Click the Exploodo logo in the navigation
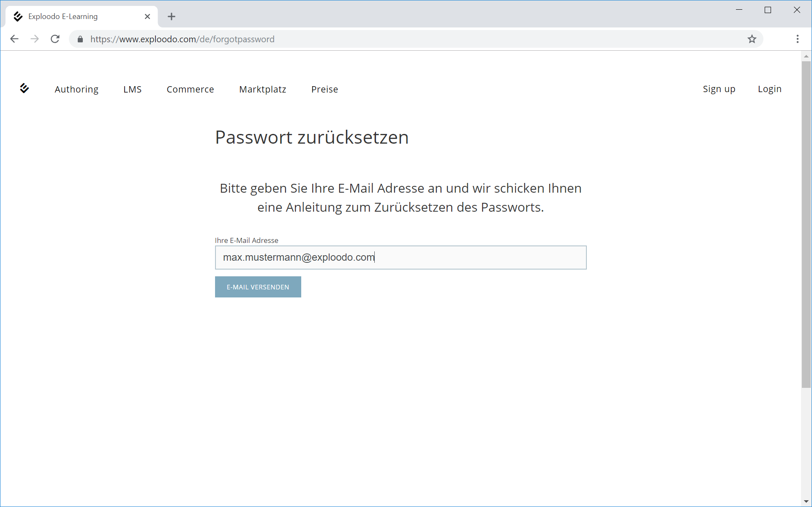The height and width of the screenshot is (507, 812). click(24, 88)
